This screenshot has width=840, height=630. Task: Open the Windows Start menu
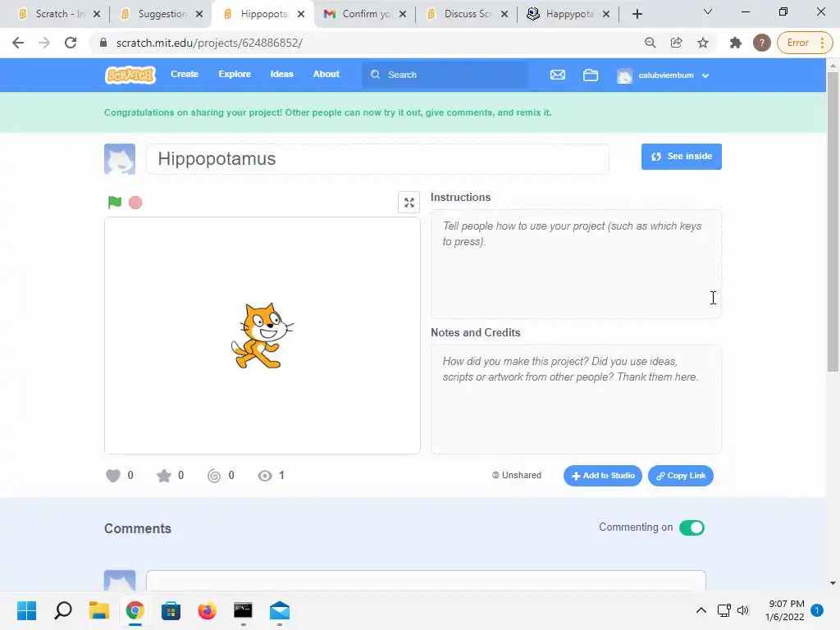(27, 610)
